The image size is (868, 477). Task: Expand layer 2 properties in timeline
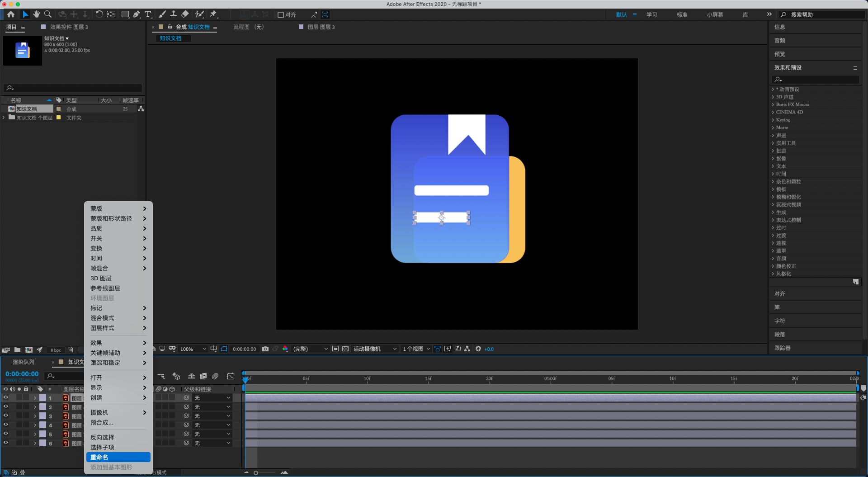(x=35, y=407)
